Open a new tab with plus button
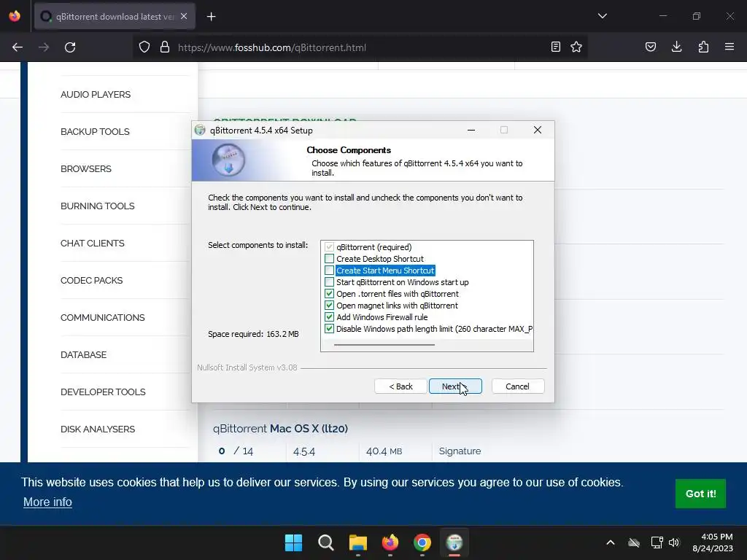Viewport: 747px width, 560px height. pyautogui.click(x=212, y=17)
